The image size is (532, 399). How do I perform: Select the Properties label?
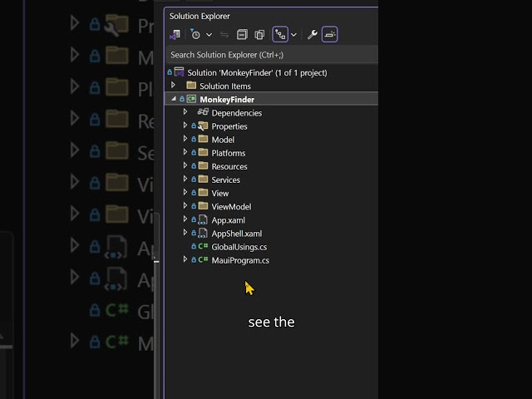click(x=229, y=126)
